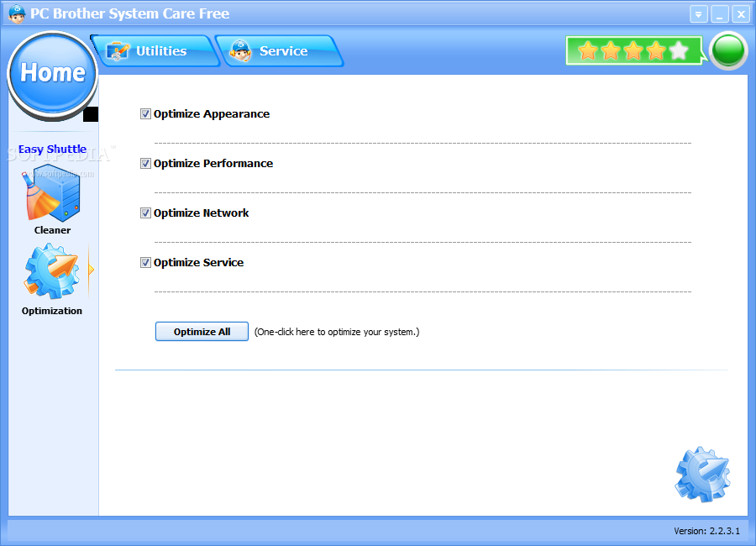Click the Easy Shuttle heading
The height and width of the screenshot is (546, 756).
[x=52, y=149]
